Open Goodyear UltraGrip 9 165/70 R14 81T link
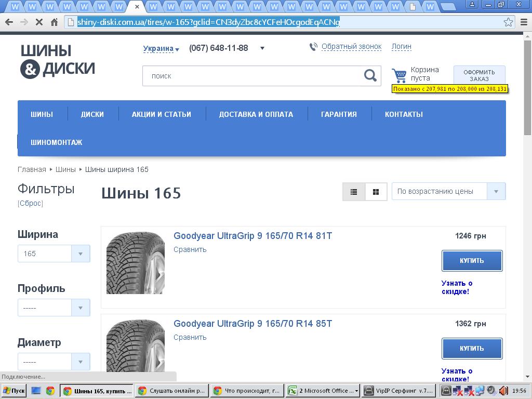This screenshot has width=532, height=399. click(x=253, y=236)
